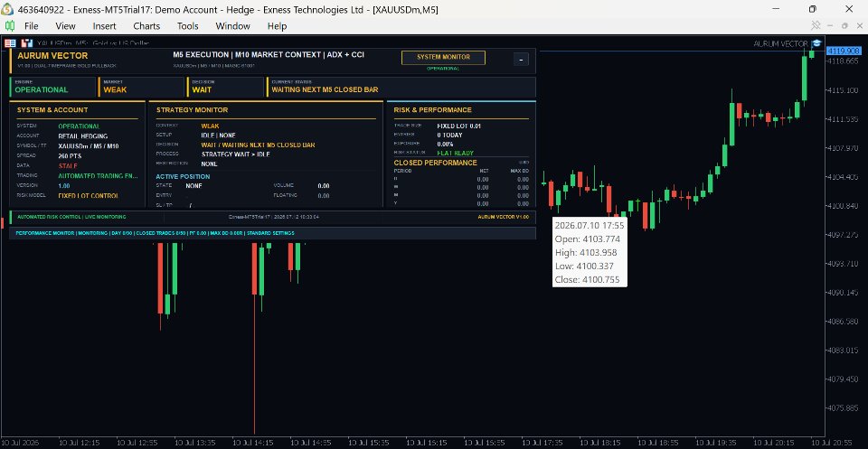Click the green chart icon beside File menu
The width and height of the screenshot is (868, 449).
pyautogui.click(x=9, y=26)
